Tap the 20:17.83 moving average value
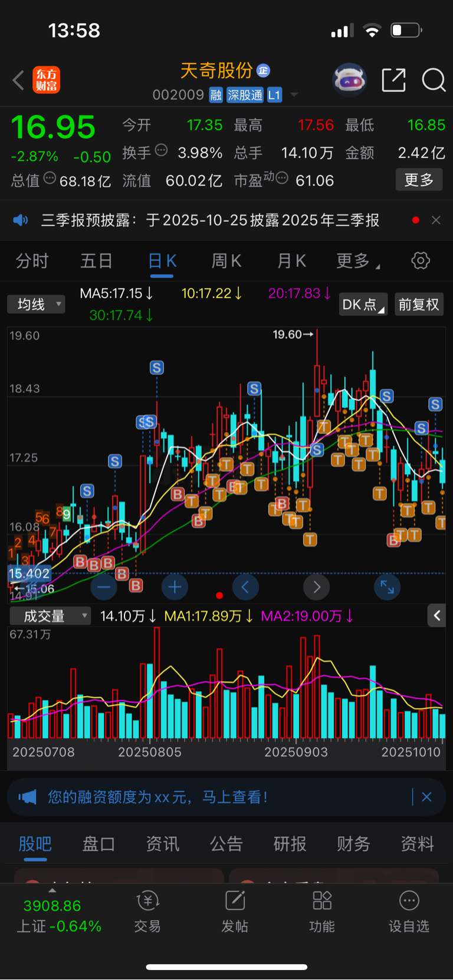The image size is (453, 980). [300, 293]
